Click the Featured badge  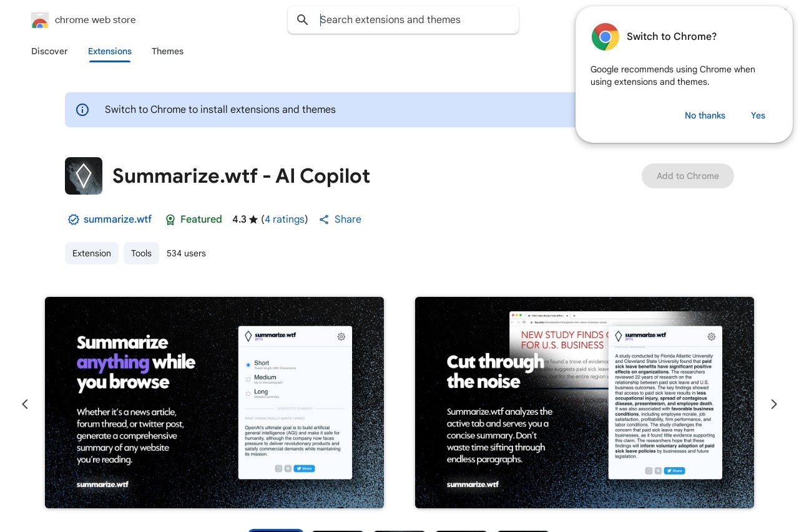point(194,220)
